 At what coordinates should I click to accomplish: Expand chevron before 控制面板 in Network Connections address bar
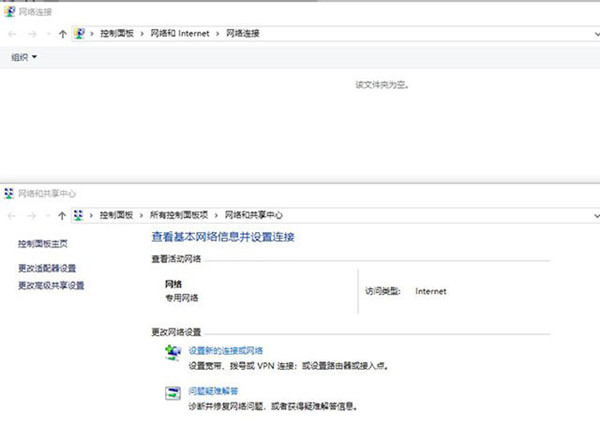pyautogui.click(x=92, y=34)
